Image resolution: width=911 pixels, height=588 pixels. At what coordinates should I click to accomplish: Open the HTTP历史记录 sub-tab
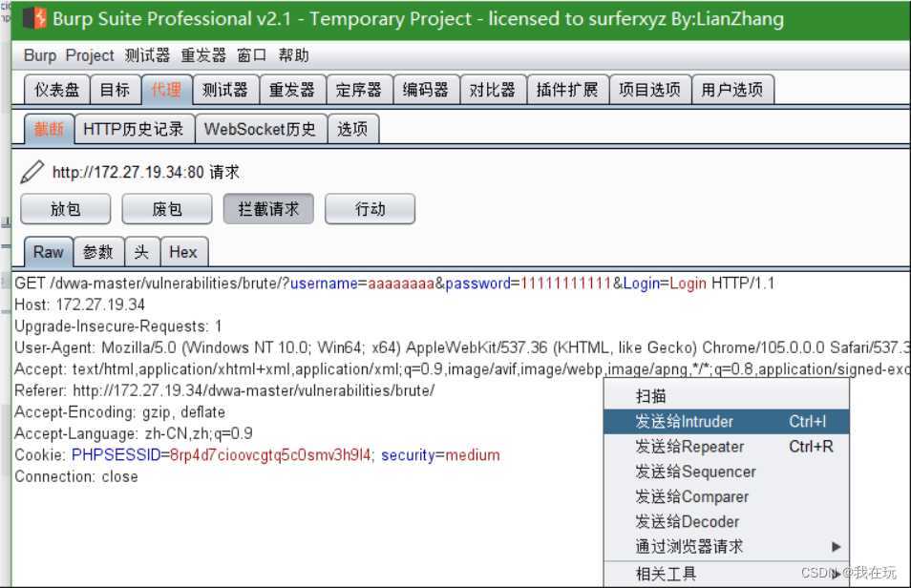134,129
